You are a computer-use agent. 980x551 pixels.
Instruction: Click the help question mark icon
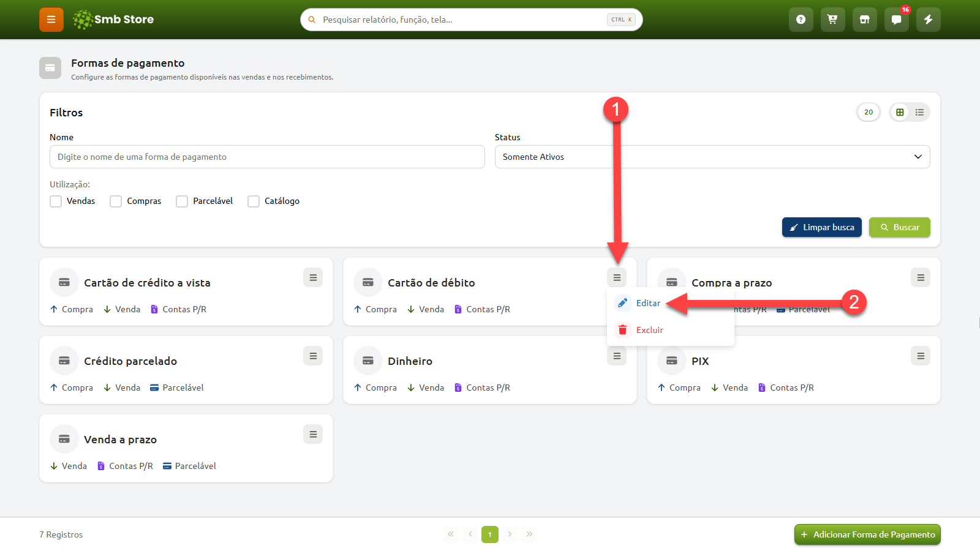pyautogui.click(x=801, y=20)
